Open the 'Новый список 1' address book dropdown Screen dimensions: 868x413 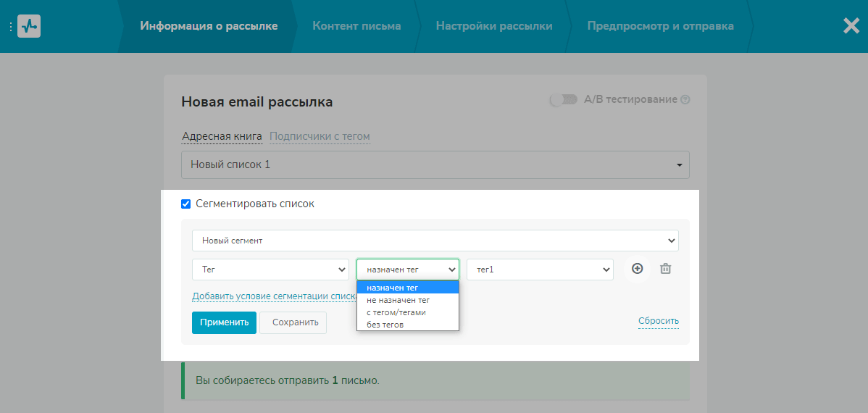[x=435, y=164]
